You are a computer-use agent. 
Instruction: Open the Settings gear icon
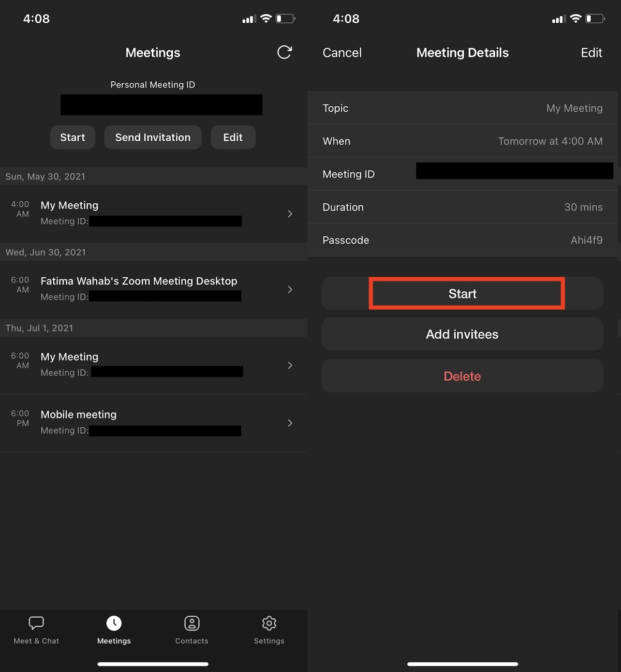(269, 623)
